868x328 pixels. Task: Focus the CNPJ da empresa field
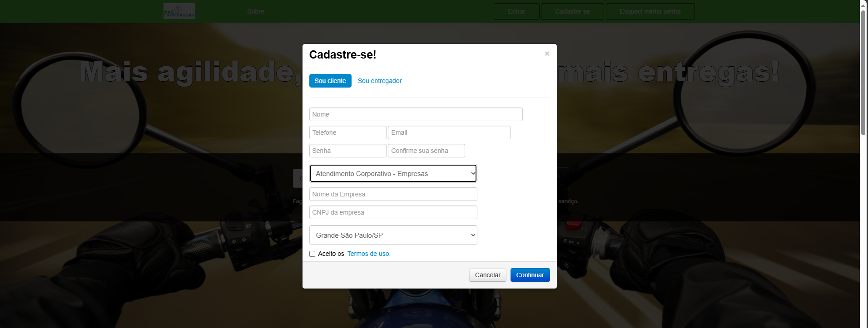(x=393, y=212)
